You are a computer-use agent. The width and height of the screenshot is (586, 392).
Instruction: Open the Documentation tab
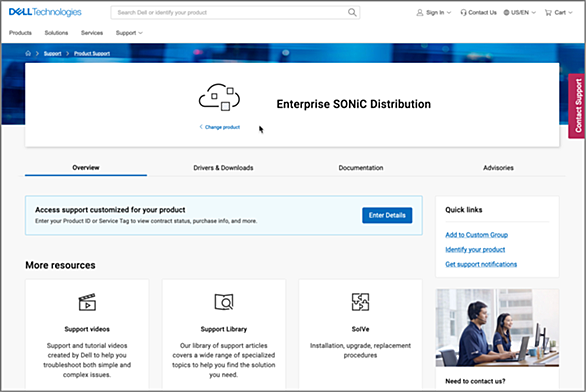(x=361, y=168)
